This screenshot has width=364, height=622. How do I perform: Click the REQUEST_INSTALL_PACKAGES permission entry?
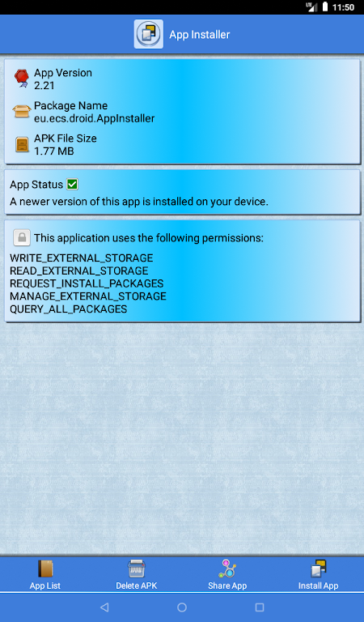pyautogui.click(x=87, y=283)
